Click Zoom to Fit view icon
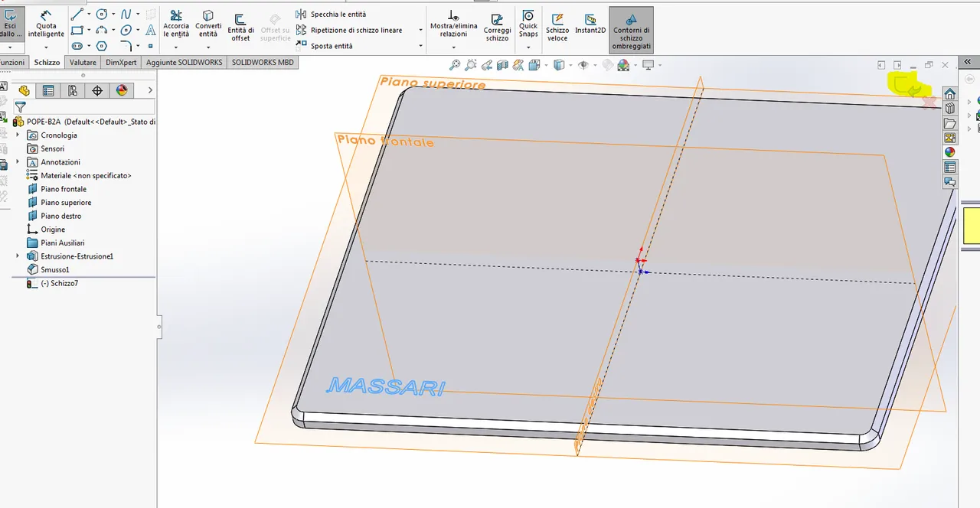 455,65
